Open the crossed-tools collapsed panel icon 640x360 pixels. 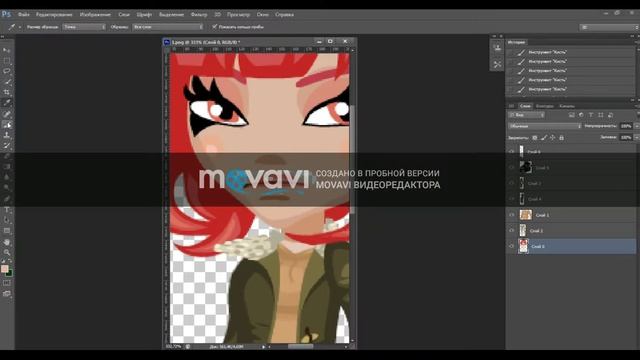coord(497,64)
